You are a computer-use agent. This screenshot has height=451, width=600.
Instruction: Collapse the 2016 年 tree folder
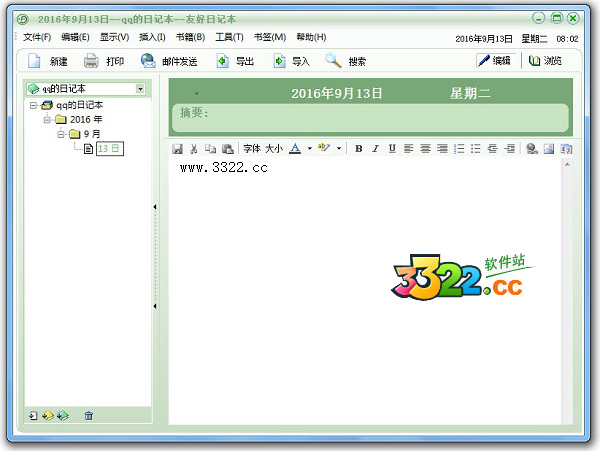pyautogui.click(x=47, y=120)
